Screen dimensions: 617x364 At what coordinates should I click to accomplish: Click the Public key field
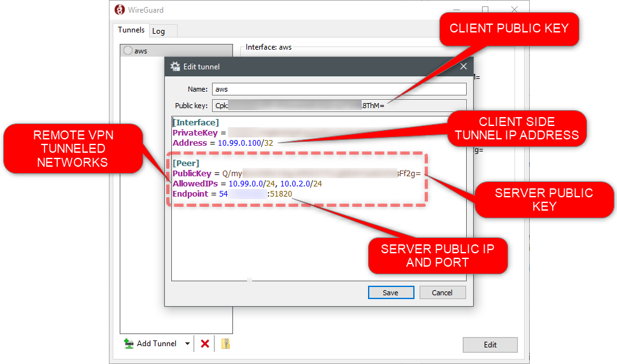click(339, 106)
